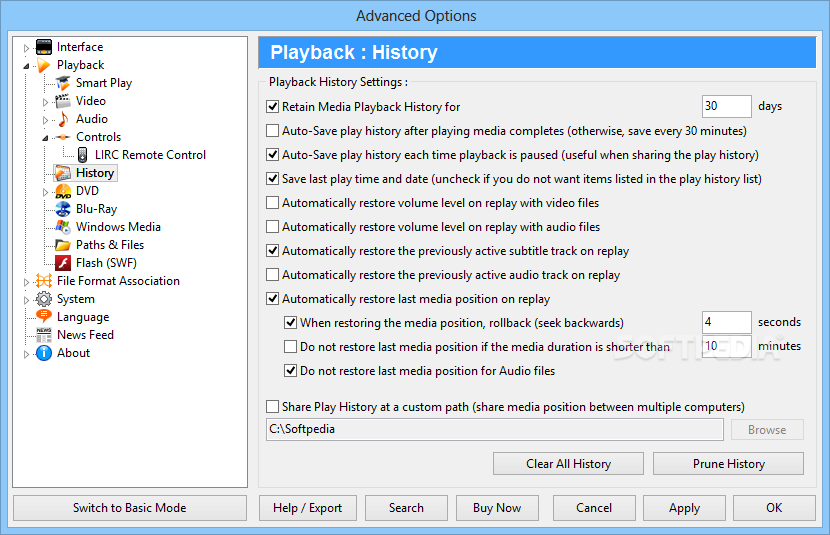This screenshot has height=535, width=830.
Task: Click the About info icon
Action: tap(44, 353)
